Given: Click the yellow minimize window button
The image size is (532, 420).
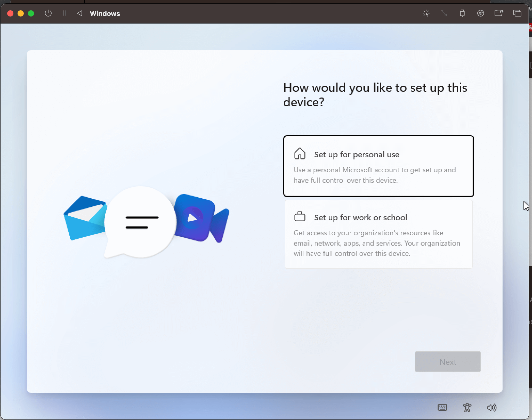Looking at the screenshot, I should click(x=21, y=13).
